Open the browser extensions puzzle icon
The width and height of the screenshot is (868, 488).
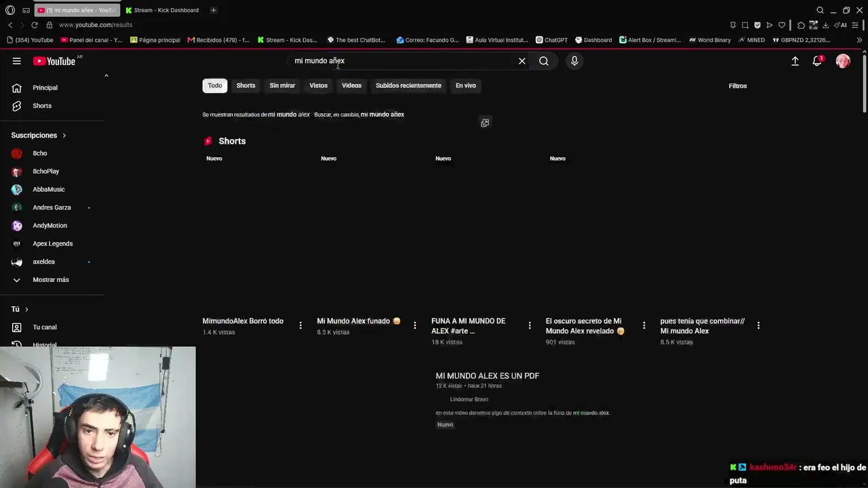[x=801, y=25]
